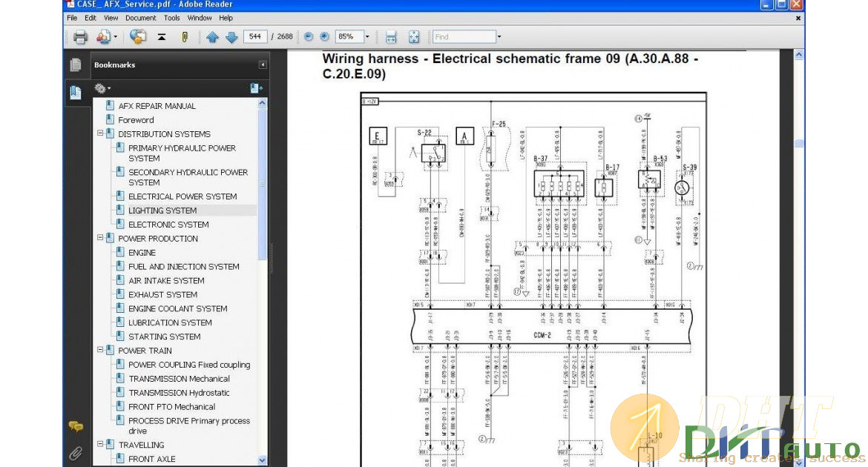Viewport: 868px width, 467px height.
Task: Open the Tools menu
Action: point(171,18)
